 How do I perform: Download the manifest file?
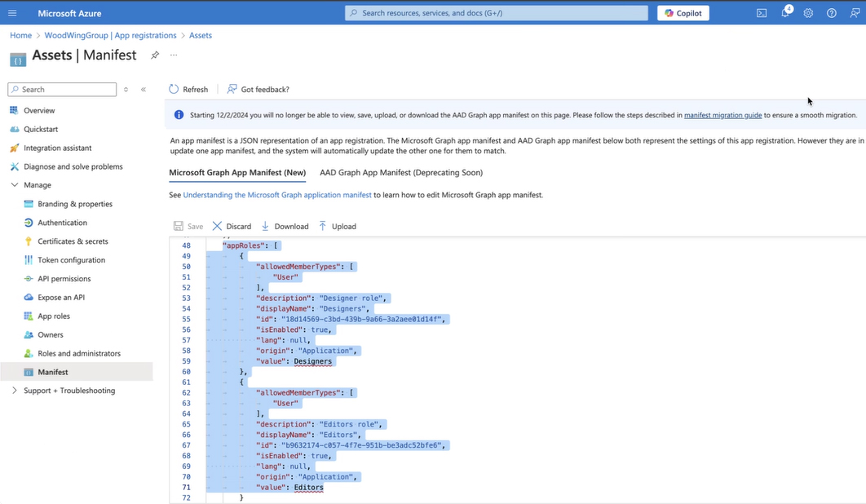(285, 226)
